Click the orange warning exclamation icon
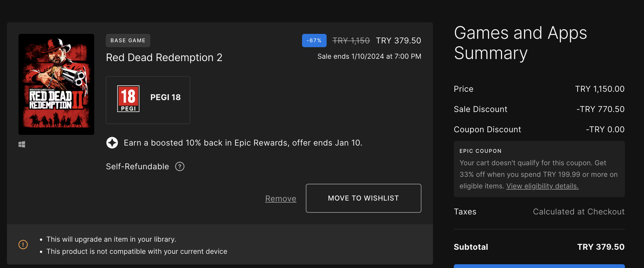The width and height of the screenshot is (644, 268). coord(23,245)
